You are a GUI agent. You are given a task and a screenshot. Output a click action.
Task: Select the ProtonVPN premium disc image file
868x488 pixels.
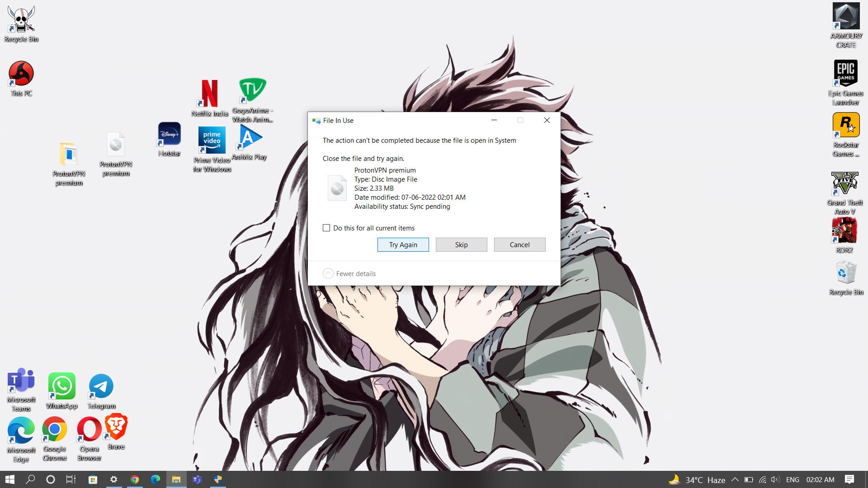[116, 145]
